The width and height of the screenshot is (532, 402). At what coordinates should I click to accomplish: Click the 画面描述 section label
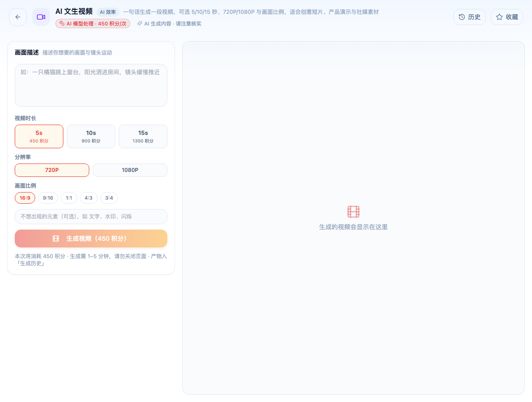tap(27, 52)
